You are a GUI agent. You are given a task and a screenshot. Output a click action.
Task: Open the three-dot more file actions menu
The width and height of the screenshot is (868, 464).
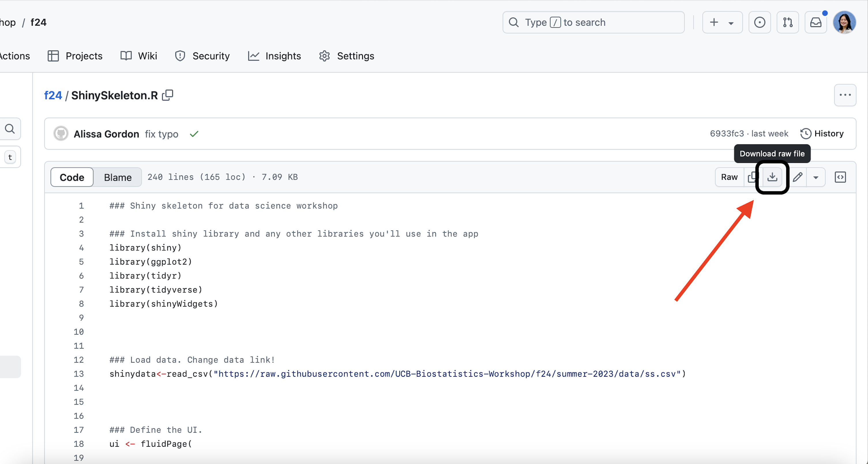(x=845, y=95)
